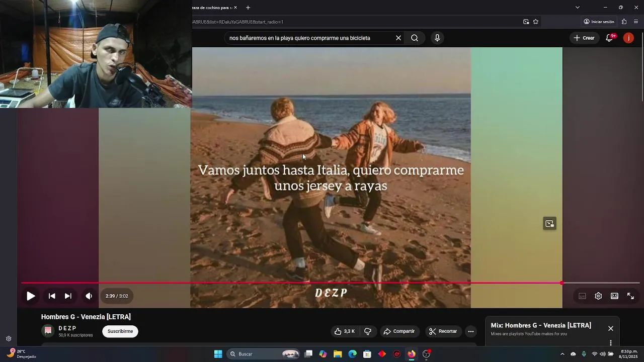Focus the YouTube search input field

coord(309,38)
